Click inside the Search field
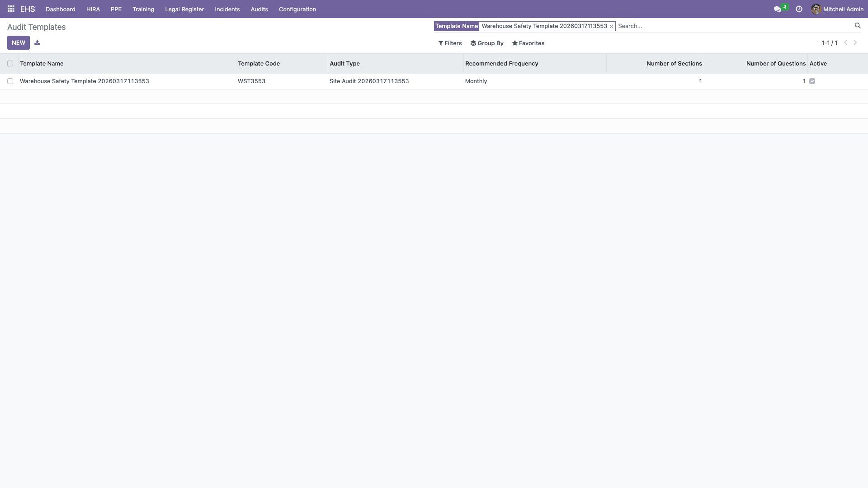The height and width of the screenshot is (488, 868). tap(678, 26)
